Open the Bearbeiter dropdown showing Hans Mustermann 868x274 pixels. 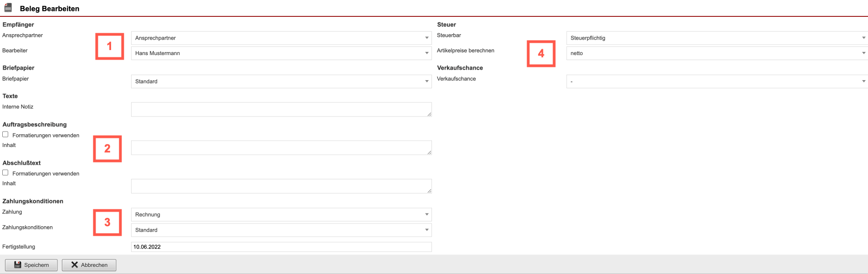[x=281, y=53]
